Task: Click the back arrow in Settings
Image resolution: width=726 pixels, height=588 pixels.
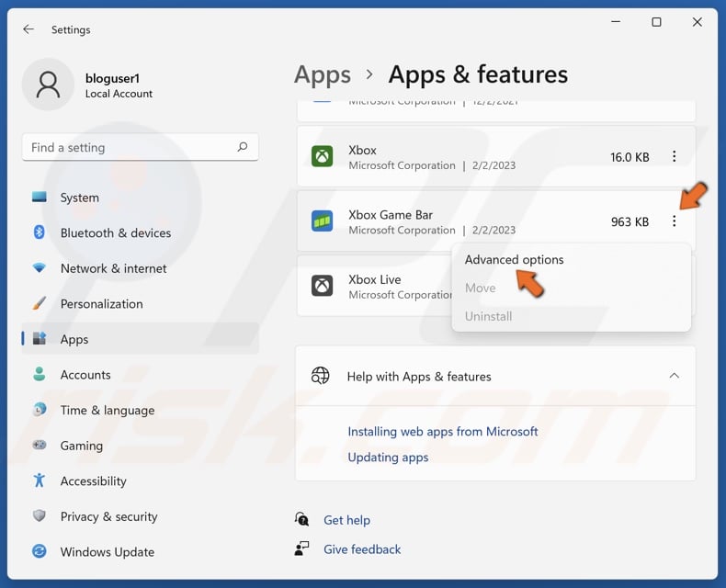Action: [28, 29]
